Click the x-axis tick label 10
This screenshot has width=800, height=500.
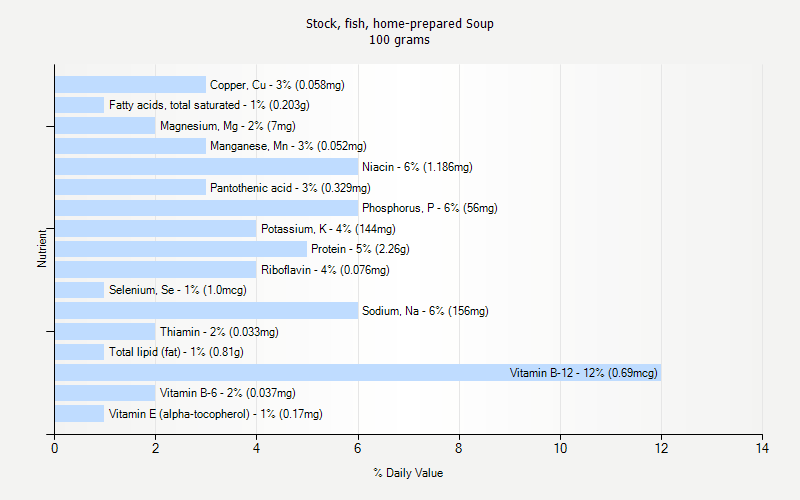(560, 448)
